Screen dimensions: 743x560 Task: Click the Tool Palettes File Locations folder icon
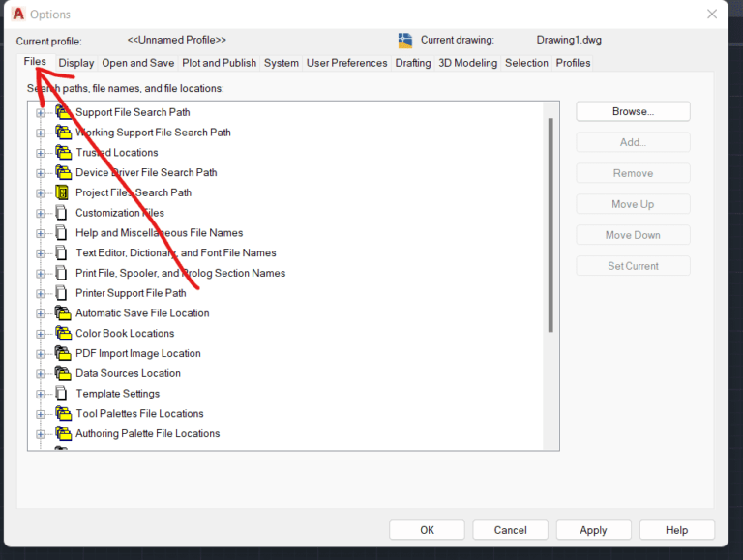(x=63, y=414)
